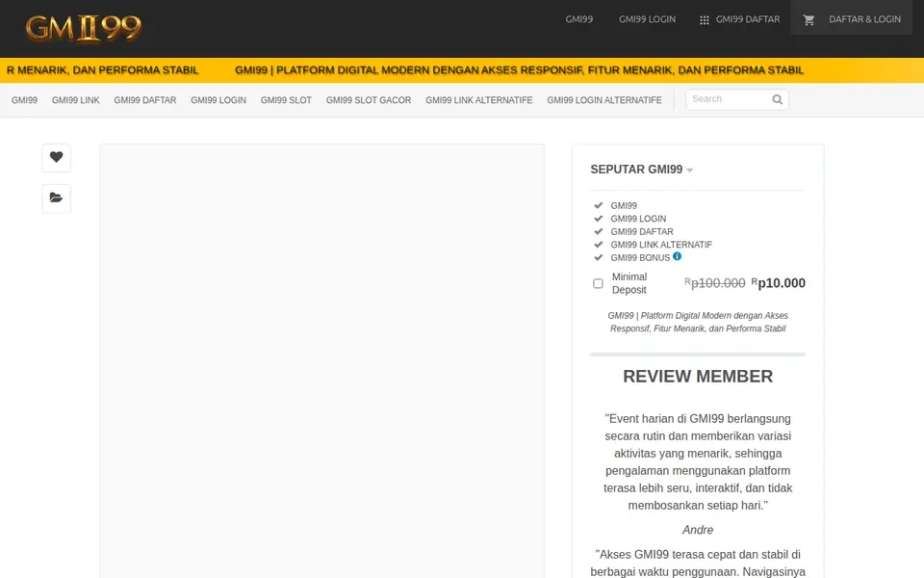Click reviewer name Andre
Screen dimensions: 924x578
point(698,530)
